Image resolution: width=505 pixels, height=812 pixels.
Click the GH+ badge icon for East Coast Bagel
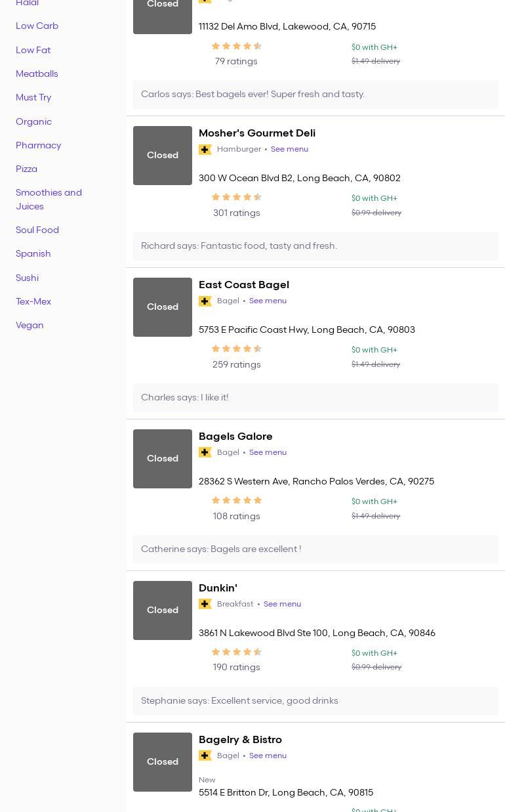[205, 301]
